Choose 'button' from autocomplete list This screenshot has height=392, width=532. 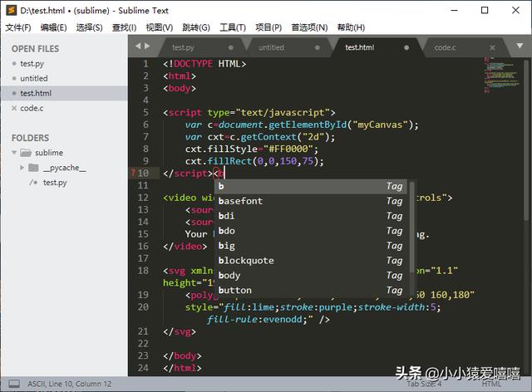click(310, 291)
